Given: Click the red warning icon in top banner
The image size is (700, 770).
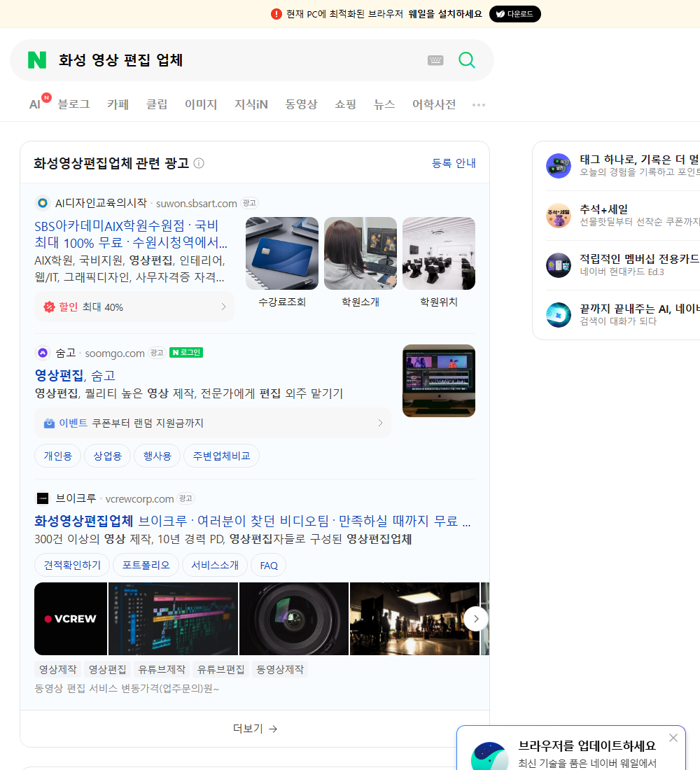Looking at the screenshot, I should [x=276, y=14].
